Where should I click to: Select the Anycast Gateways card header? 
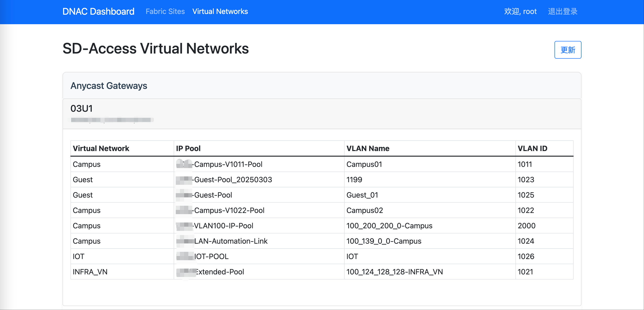(x=322, y=86)
